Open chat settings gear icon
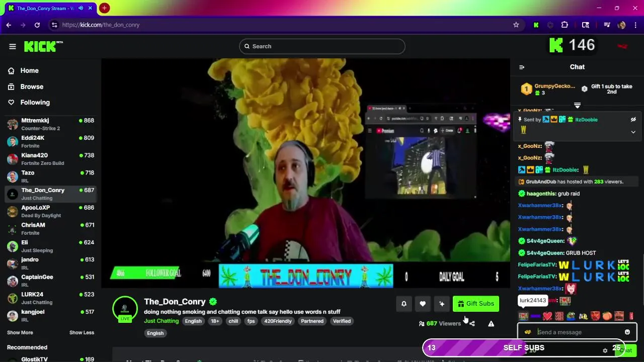The height and width of the screenshot is (362, 644). pyautogui.click(x=605, y=350)
